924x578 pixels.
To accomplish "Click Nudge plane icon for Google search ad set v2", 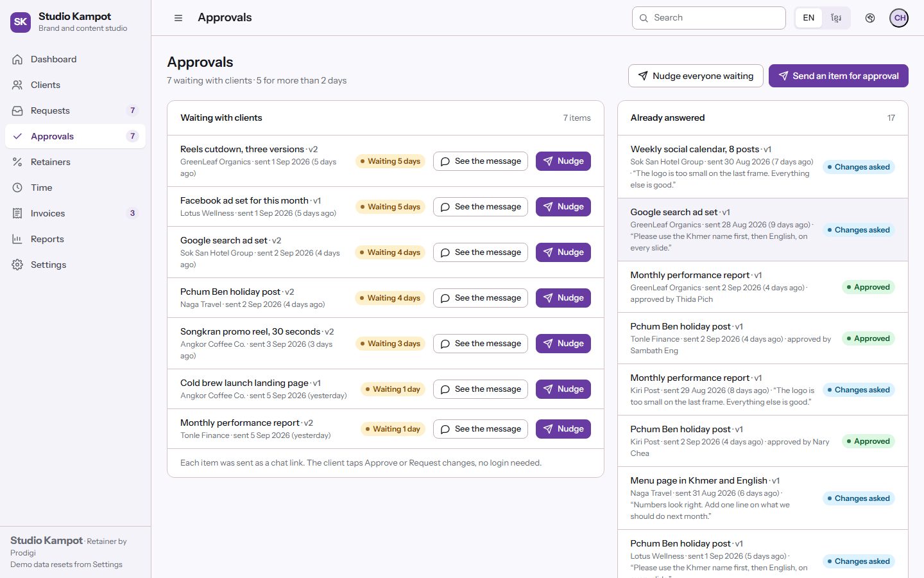I will pos(548,252).
